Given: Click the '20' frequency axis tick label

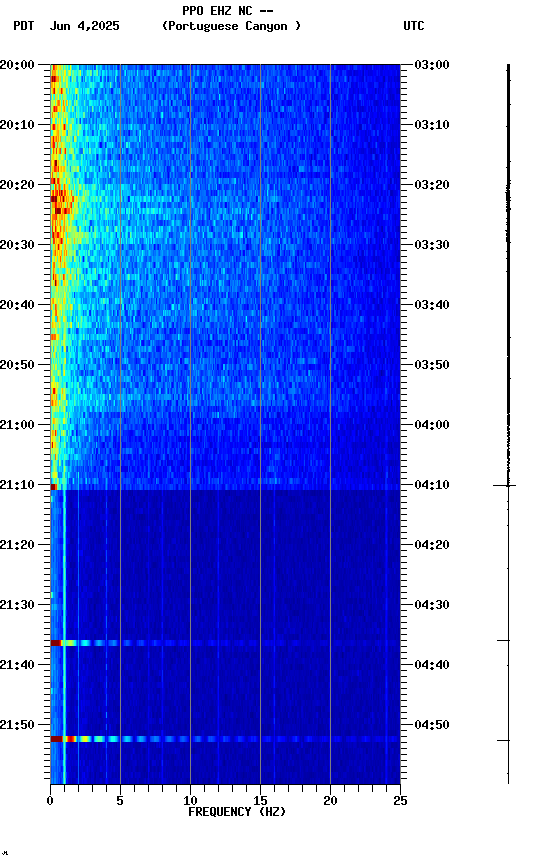Looking at the screenshot, I should click(x=330, y=801).
